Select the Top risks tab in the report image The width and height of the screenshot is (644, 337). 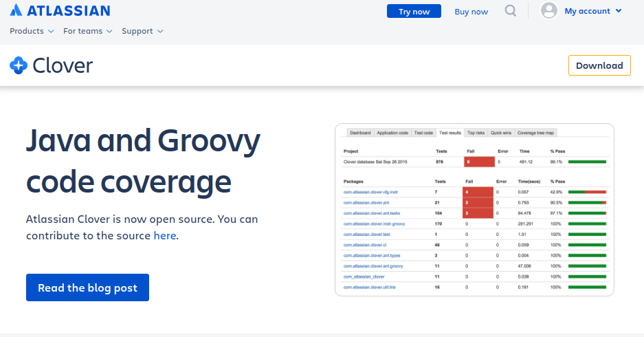(476, 133)
